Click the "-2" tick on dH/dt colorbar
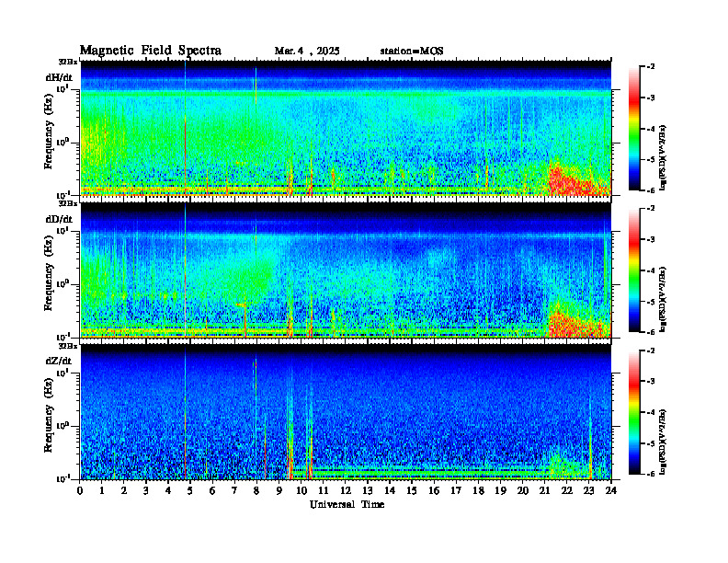This screenshot has width=728, height=563. tap(651, 67)
